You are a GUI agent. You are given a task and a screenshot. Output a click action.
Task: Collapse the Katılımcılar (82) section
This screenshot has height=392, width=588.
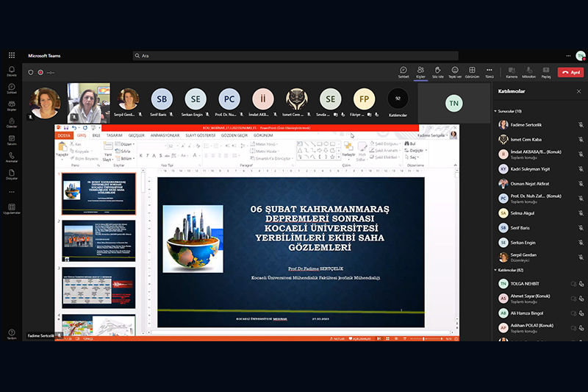[x=495, y=270]
